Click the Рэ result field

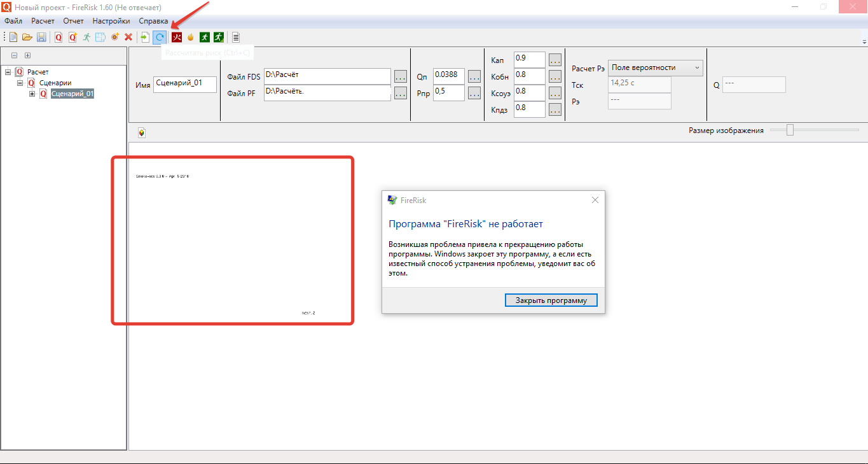640,101
